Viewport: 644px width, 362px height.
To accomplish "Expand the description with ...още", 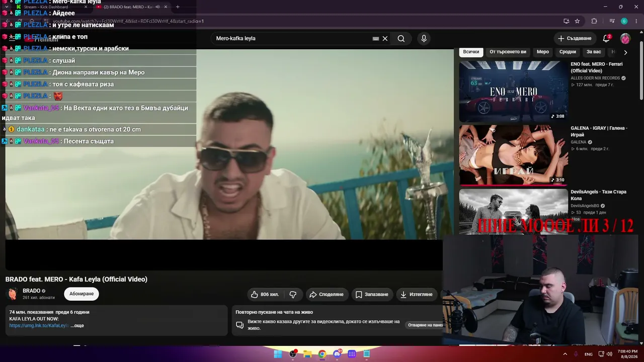I will click(x=77, y=326).
